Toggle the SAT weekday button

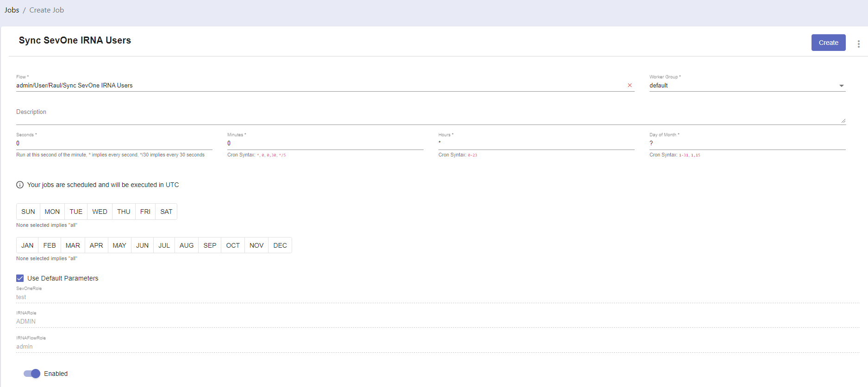click(x=166, y=212)
